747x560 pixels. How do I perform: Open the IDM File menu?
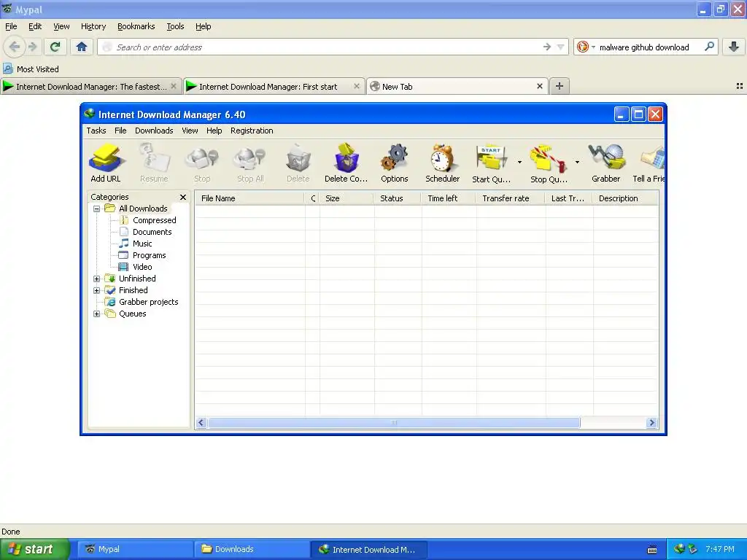tap(120, 131)
